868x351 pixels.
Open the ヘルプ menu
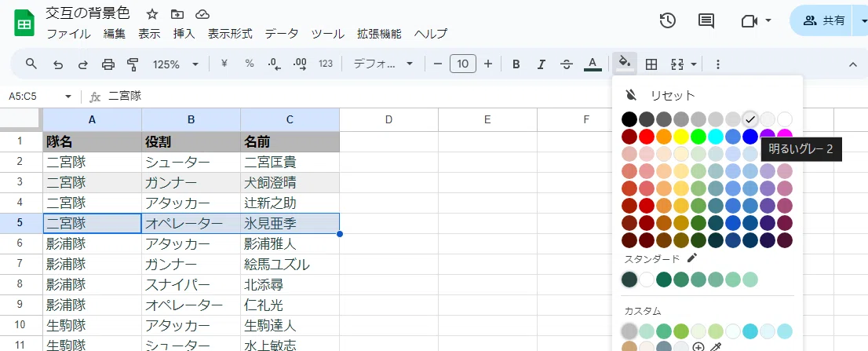[431, 34]
